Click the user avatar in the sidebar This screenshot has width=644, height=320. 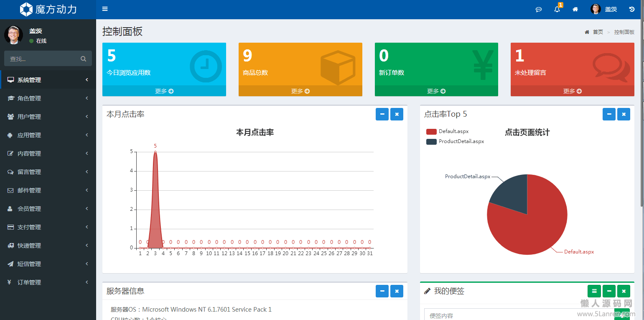point(13,35)
